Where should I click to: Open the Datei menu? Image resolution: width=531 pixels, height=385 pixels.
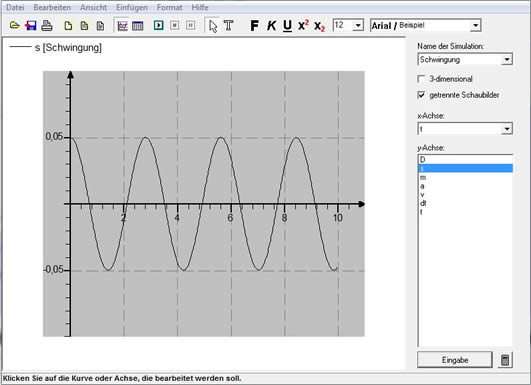[x=15, y=7]
